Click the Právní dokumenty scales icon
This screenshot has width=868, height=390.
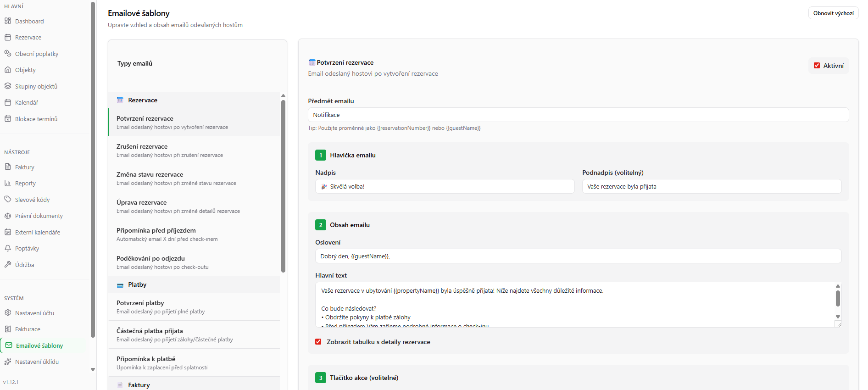(x=8, y=216)
